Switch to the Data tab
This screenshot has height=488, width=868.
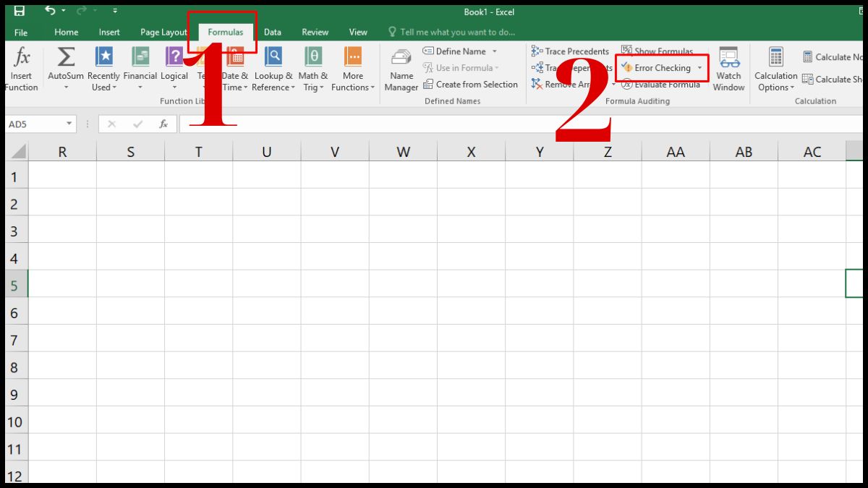coord(273,32)
